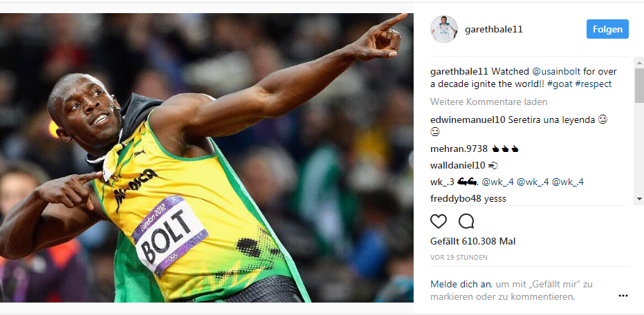Click the comments scrollbar up arrow

[x=639, y=63]
